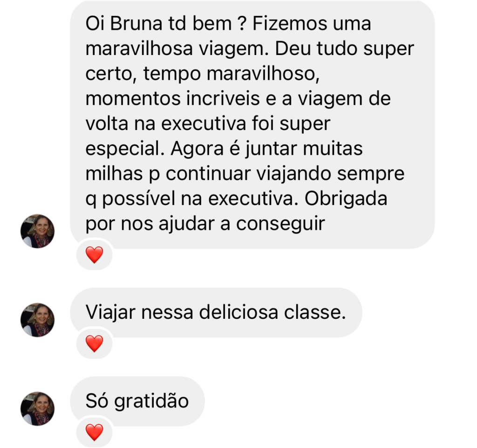Click the word 'gratidão' in last bubble
This screenshot has height=448, width=477.
tap(151, 401)
